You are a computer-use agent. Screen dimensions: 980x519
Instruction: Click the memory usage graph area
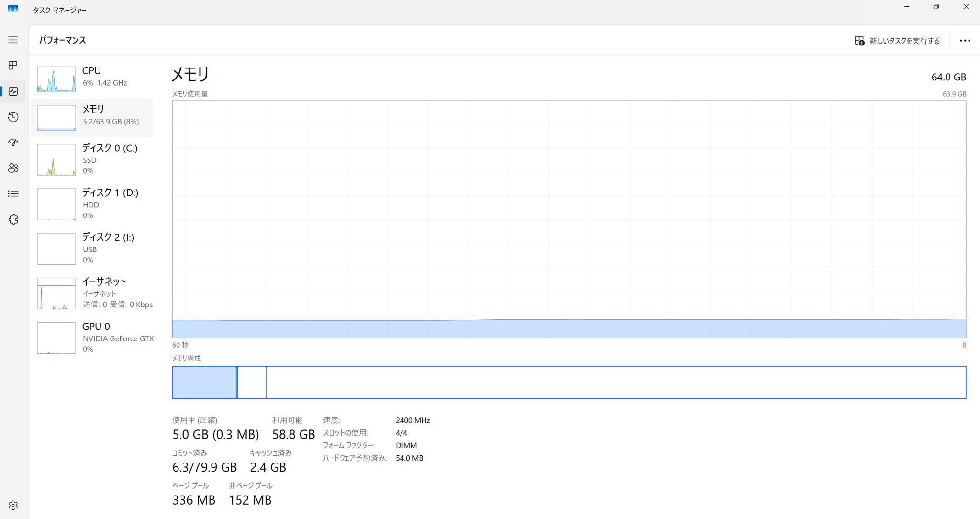(x=569, y=219)
